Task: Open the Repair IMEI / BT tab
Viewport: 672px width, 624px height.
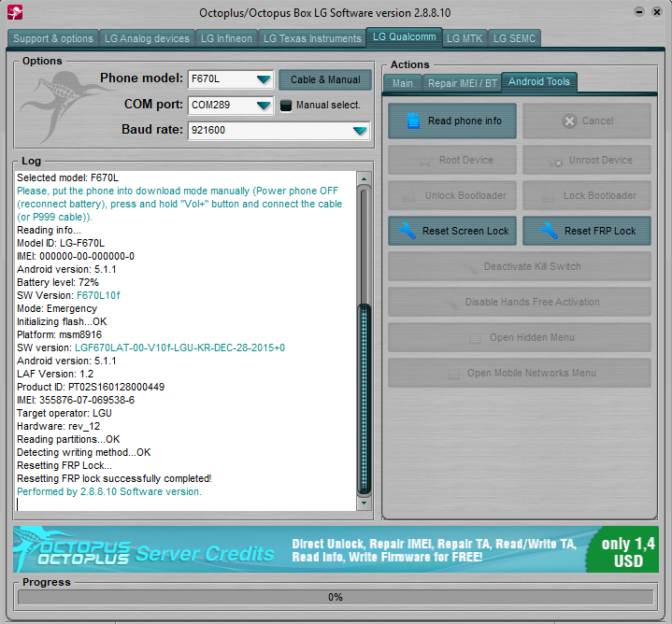Action: 462,83
